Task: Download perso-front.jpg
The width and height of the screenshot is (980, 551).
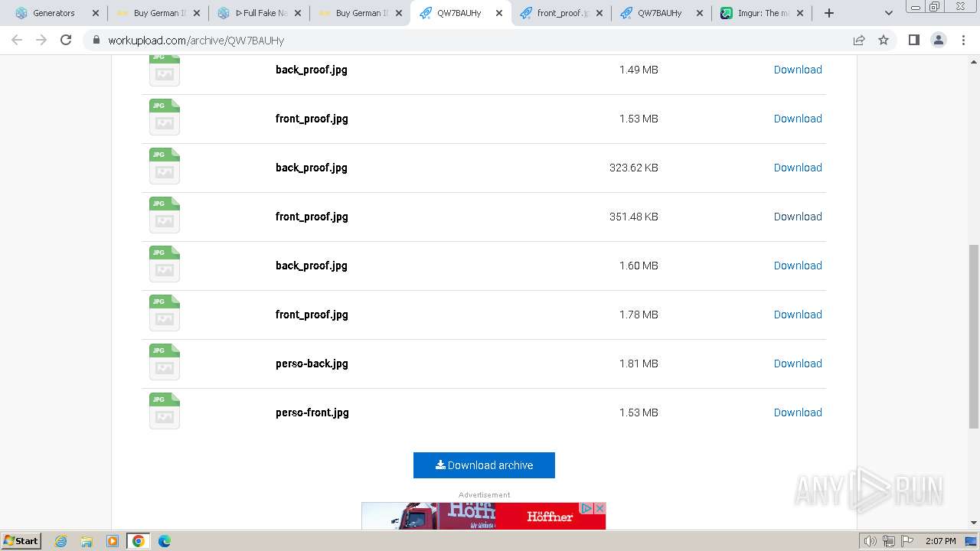Action: [798, 412]
